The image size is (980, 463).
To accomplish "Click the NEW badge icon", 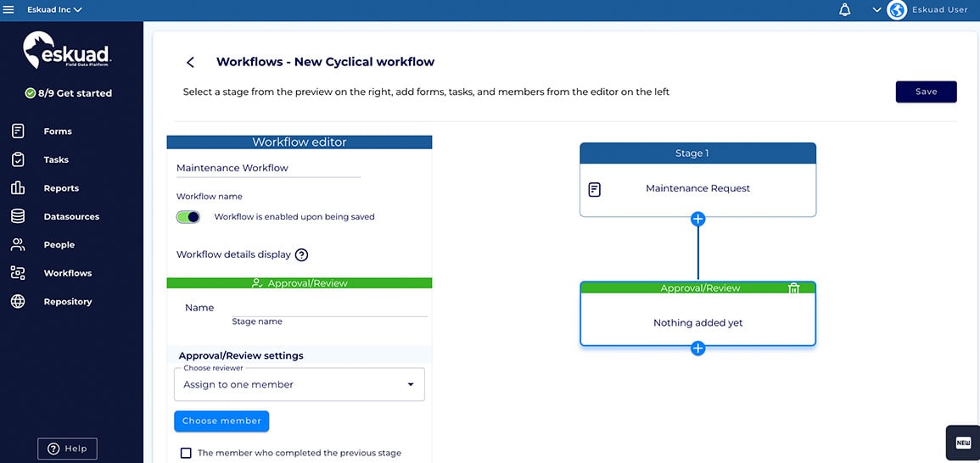I will click(962, 443).
